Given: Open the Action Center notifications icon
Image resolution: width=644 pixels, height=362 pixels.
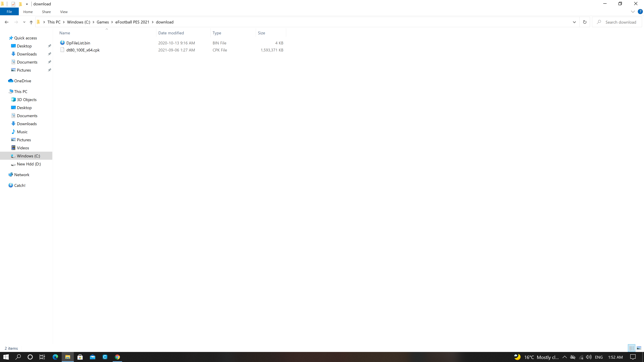Looking at the screenshot, I should pos(633,357).
